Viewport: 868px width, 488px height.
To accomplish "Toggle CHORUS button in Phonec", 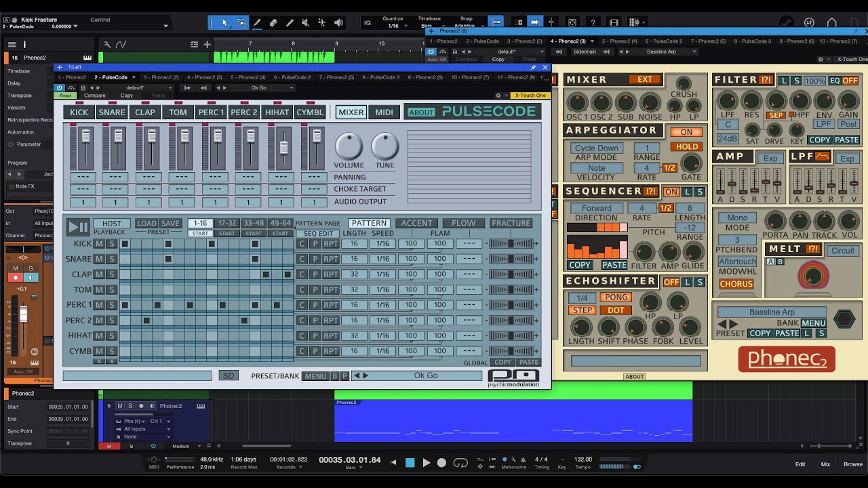I will pyautogui.click(x=736, y=284).
